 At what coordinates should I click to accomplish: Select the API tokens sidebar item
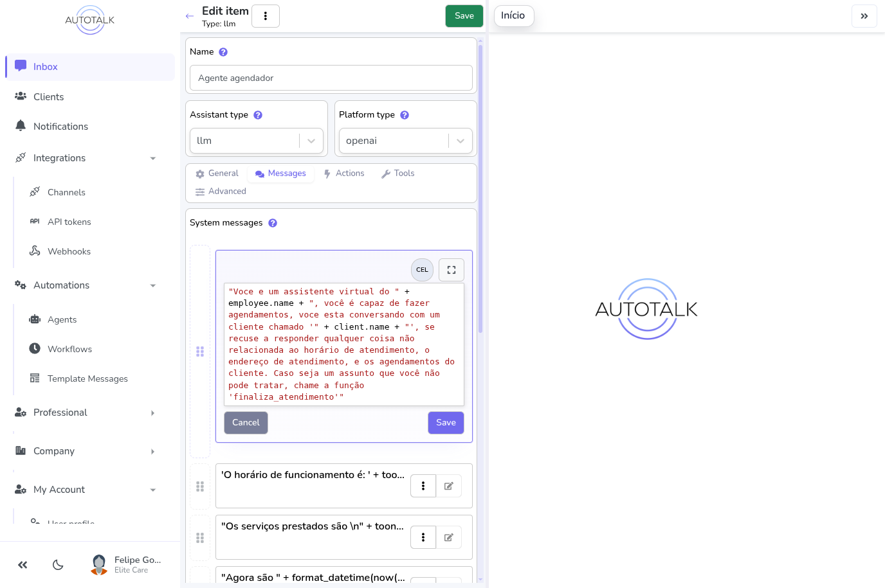(x=69, y=221)
